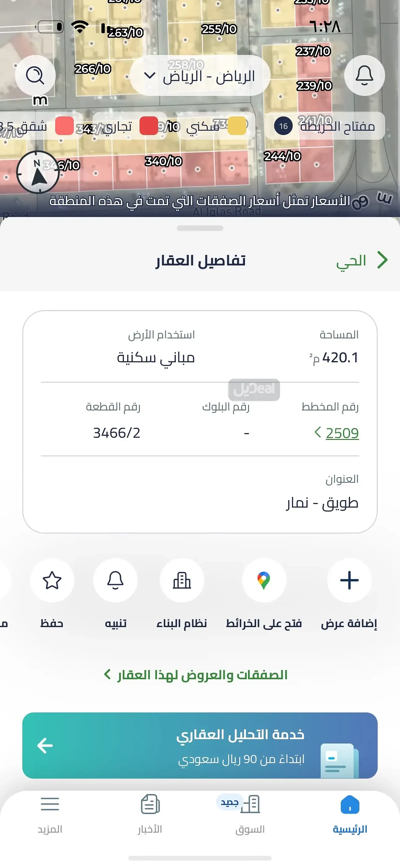Image resolution: width=400 pixels, height=868 pixels.
Task: Set alert with bell icon in actions row
Action: coord(115,580)
